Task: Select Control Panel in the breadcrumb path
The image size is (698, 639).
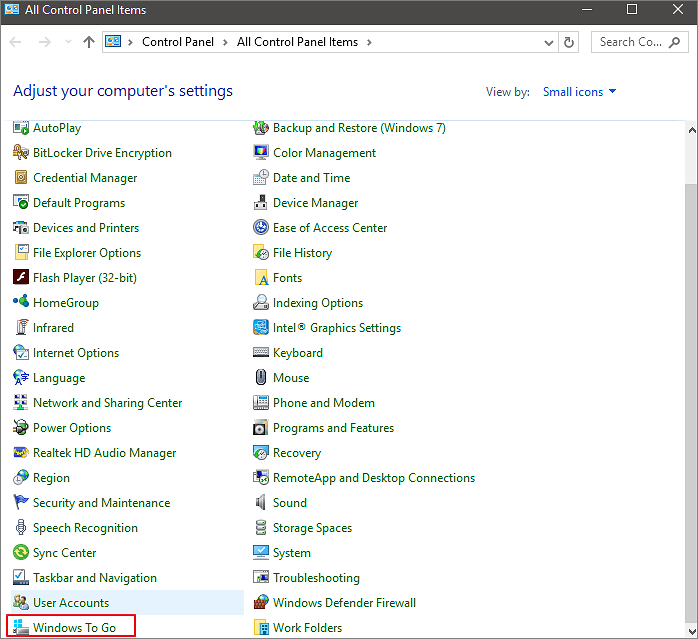Action: 177,43
